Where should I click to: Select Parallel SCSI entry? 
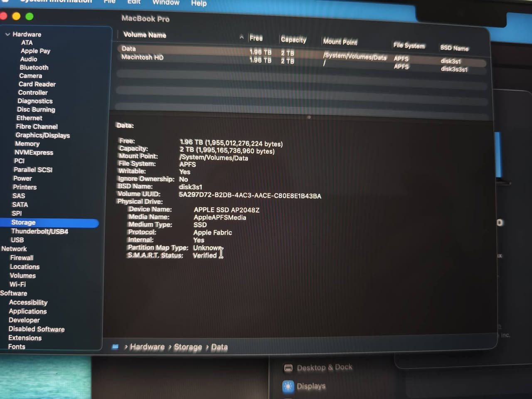coord(33,170)
